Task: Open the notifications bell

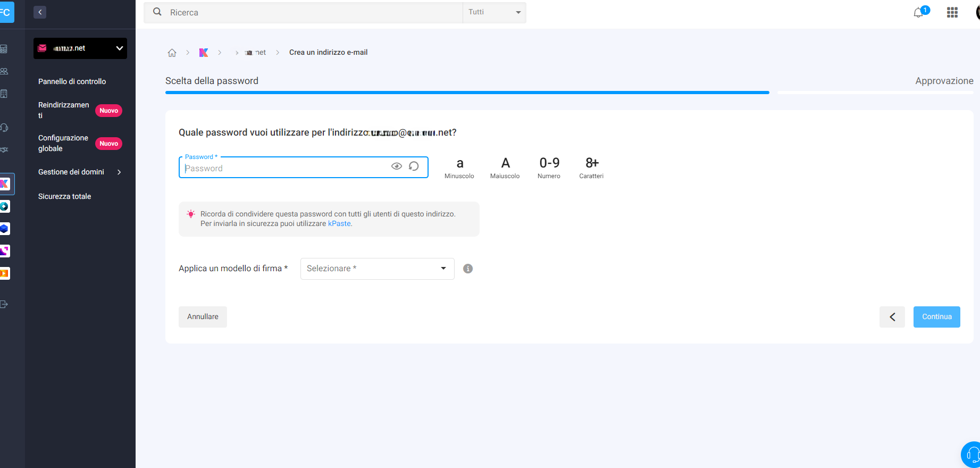Action: pos(918,13)
